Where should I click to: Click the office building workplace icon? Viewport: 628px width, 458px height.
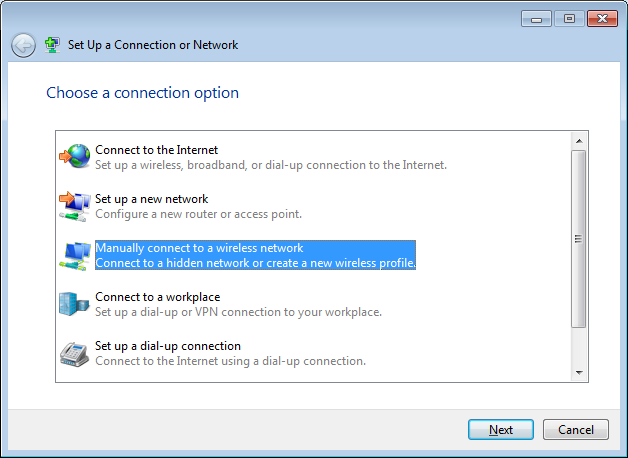(74, 304)
